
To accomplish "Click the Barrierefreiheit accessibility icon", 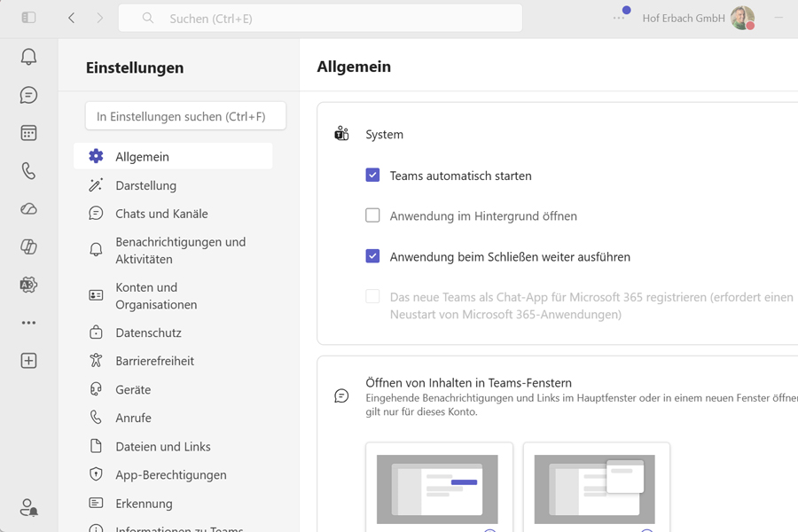I will (x=96, y=361).
